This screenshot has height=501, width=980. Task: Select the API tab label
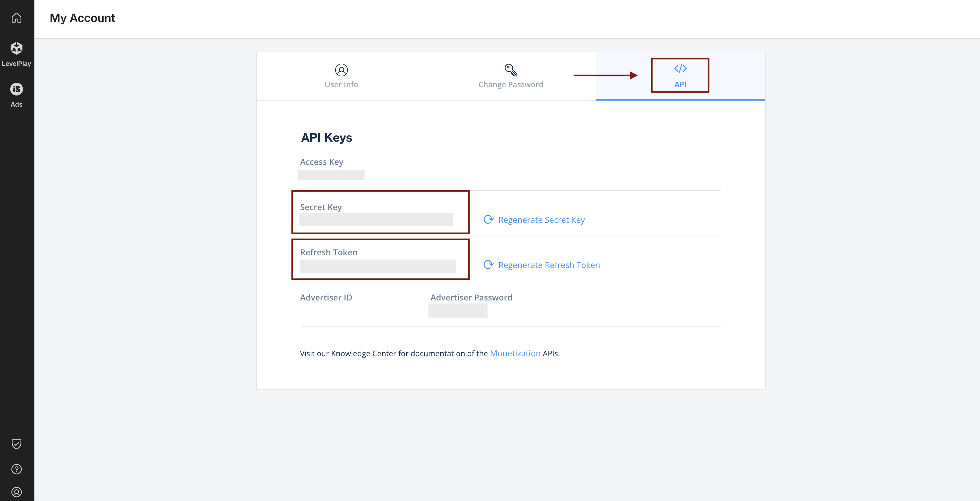[680, 84]
